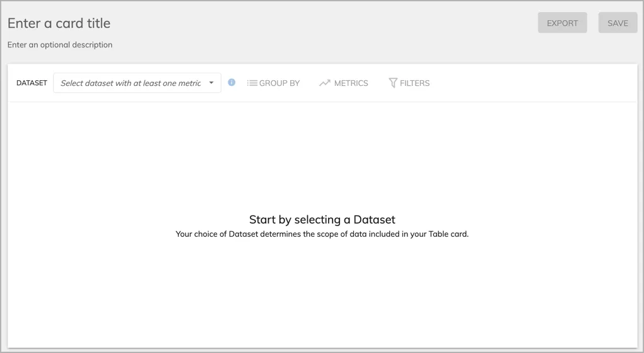Viewport: 644px width, 353px height.
Task: Click the Metrics trend-line arrow icon
Action: coord(325,83)
